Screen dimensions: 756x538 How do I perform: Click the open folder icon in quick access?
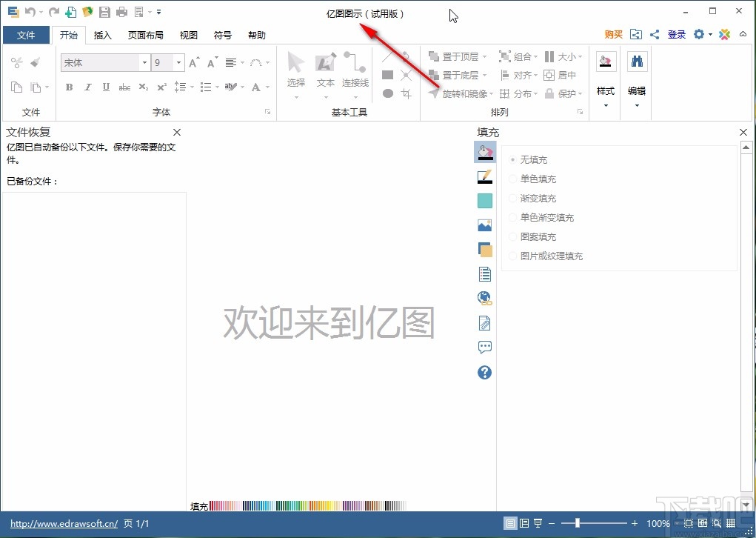point(88,12)
